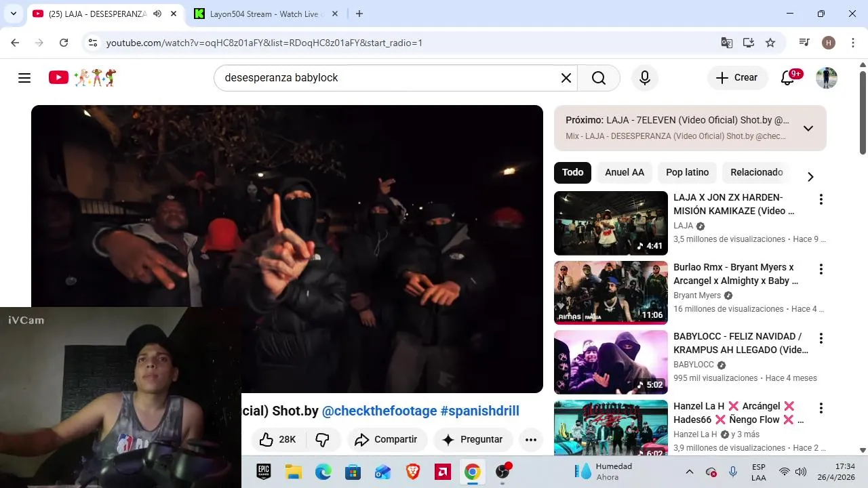868x488 pixels.
Task: Bookmark this page with the star
Action: tap(770, 43)
